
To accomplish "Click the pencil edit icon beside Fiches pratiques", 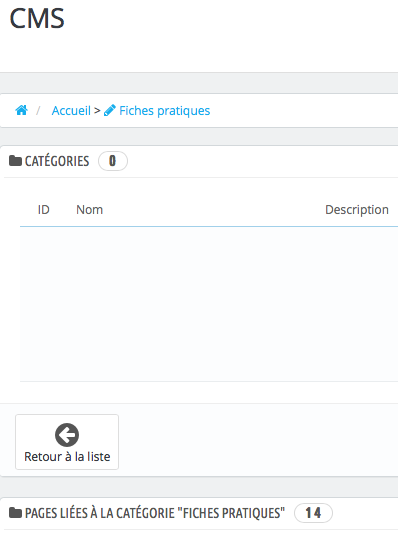I will pyautogui.click(x=110, y=110).
